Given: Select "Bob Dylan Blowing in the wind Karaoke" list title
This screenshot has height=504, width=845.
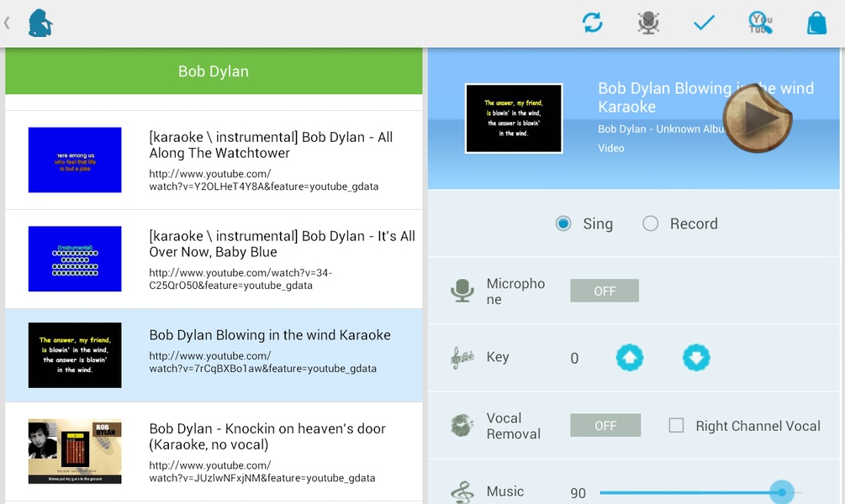Looking at the screenshot, I should [270, 335].
